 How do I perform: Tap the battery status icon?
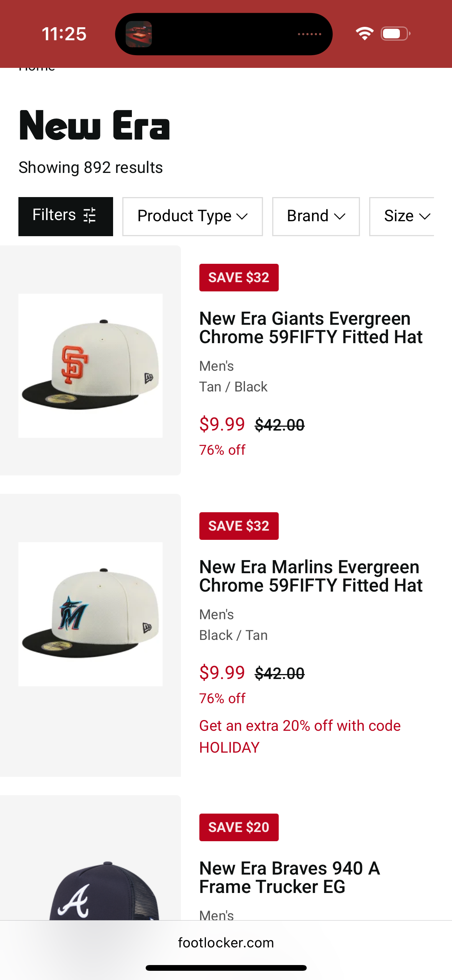click(x=395, y=34)
